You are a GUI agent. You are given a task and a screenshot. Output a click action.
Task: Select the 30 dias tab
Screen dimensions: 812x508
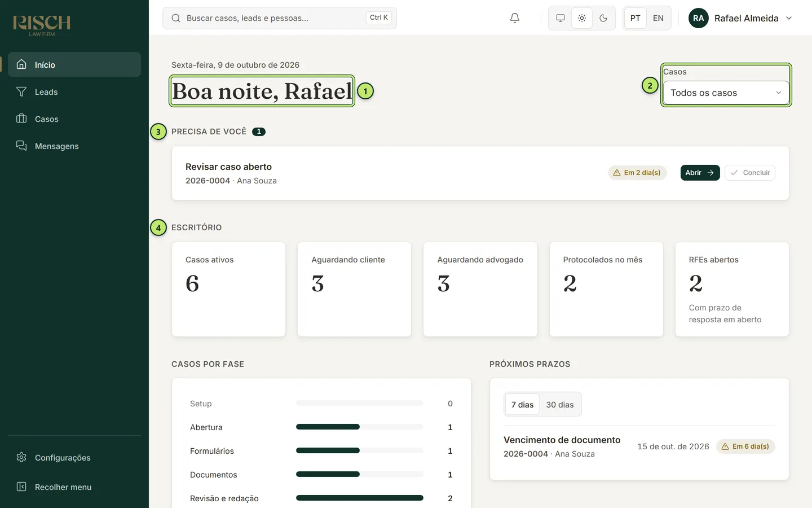coord(560,405)
